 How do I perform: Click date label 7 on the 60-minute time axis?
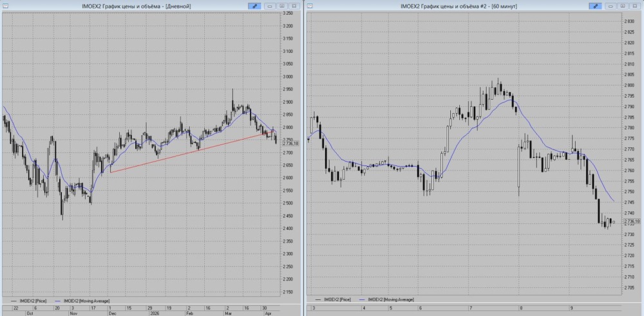pyautogui.click(x=471, y=308)
